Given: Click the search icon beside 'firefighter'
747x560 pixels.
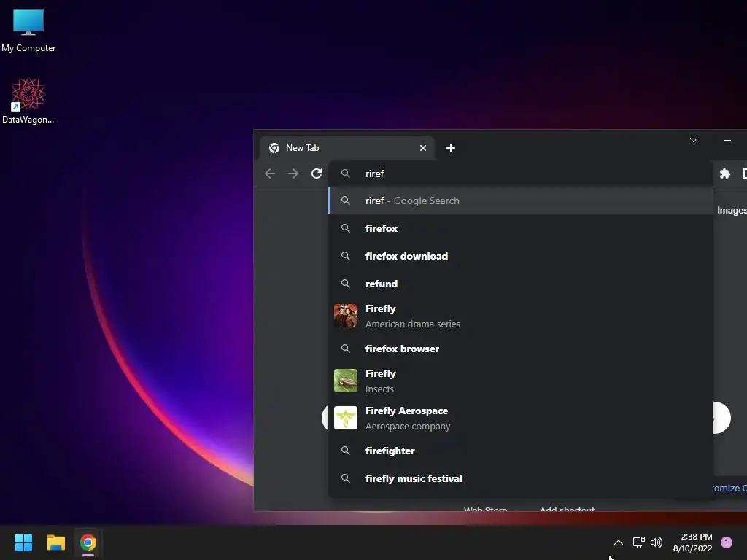Looking at the screenshot, I should [345, 451].
